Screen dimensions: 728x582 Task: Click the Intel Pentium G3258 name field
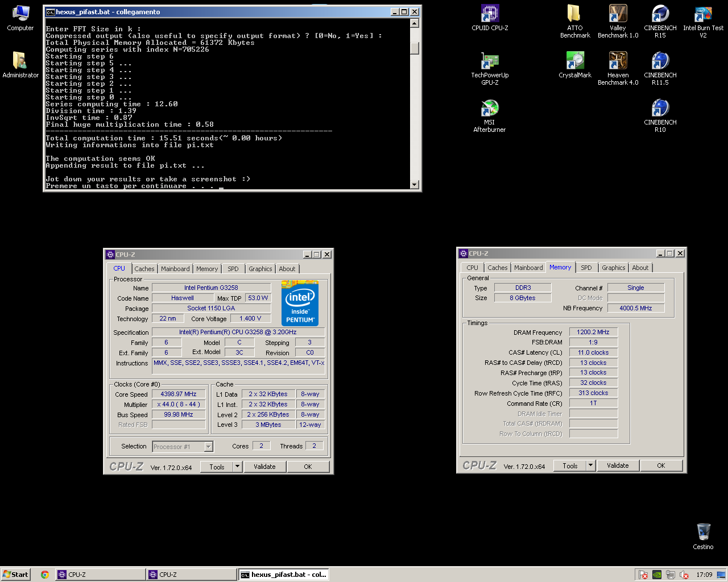[x=211, y=288]
